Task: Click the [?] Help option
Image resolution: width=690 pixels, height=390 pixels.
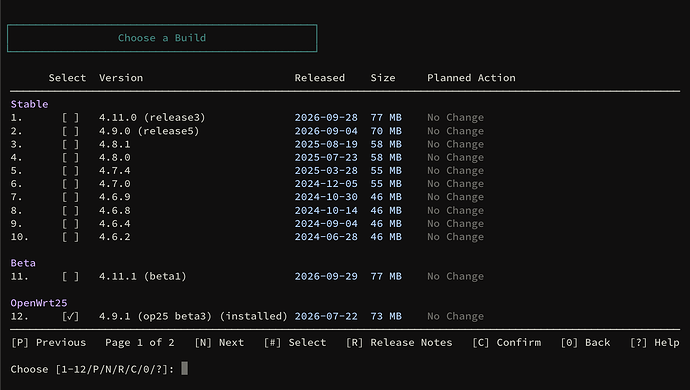Action: click(x=654, y=342)
